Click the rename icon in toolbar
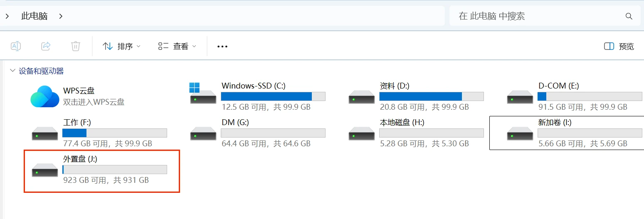Viewport: 644px width, 219px height. pyautogui.click(x=16, y=46)
